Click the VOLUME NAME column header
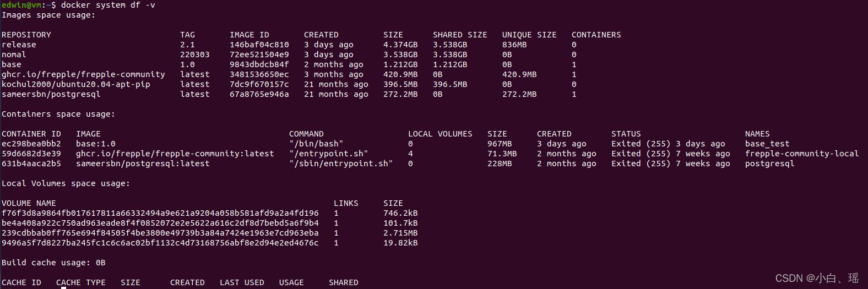 [29, 203]
